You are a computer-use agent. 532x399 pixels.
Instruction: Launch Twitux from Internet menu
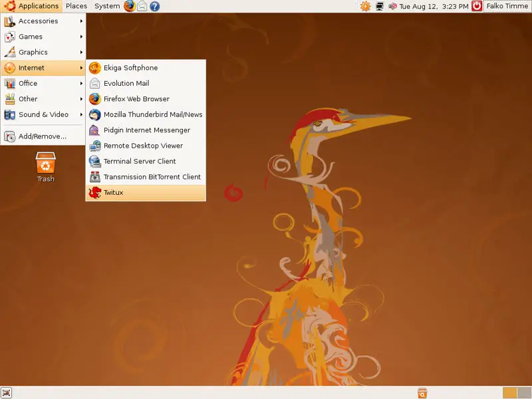coord(146,193)
